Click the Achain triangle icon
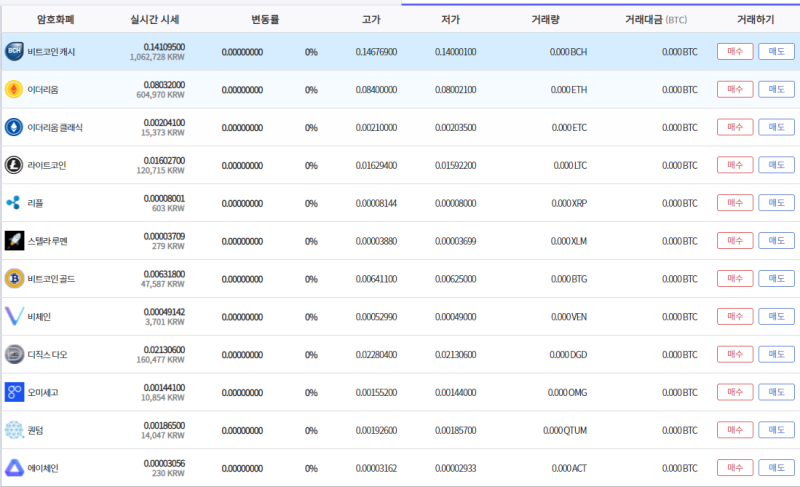 click(x=14, y=468)
